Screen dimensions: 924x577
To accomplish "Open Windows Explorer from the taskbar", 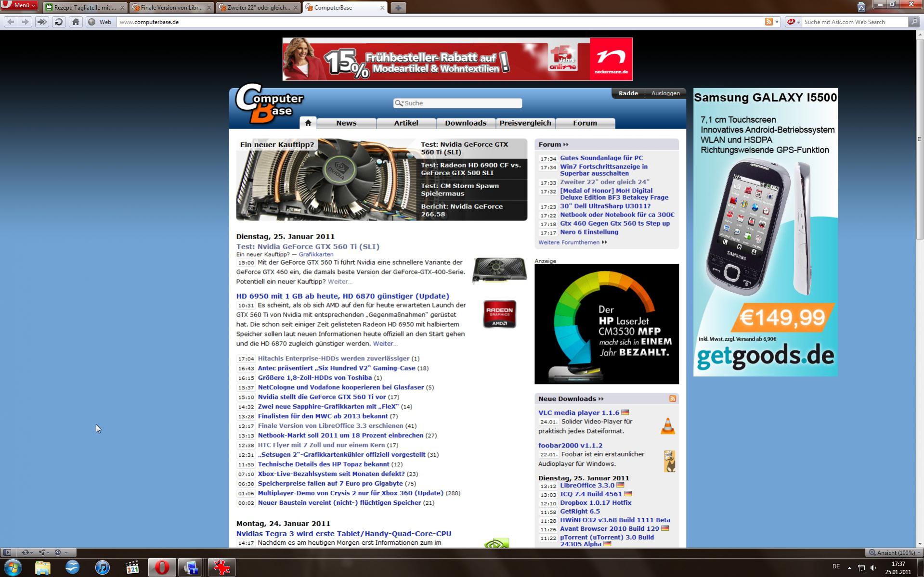I will [x=43, y=568].
